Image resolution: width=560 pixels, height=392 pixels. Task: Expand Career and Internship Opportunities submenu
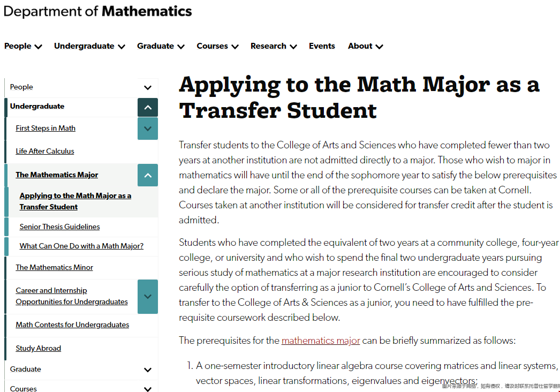click(148, 296)
